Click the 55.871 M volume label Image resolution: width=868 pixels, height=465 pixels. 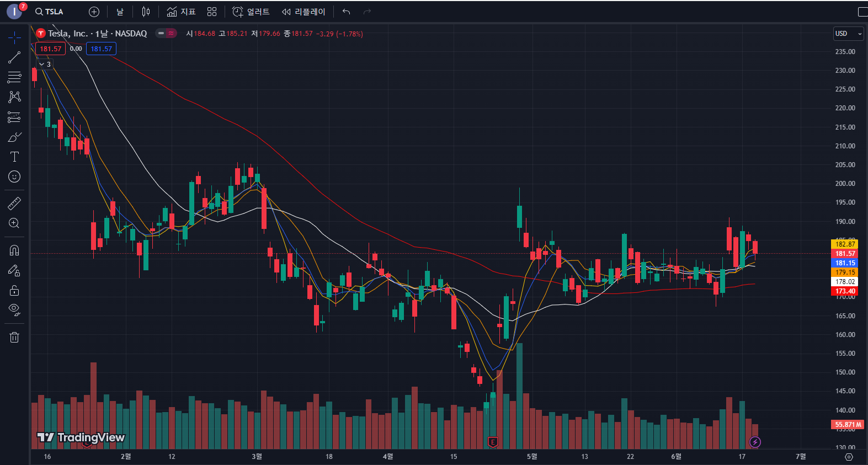pyautogui.click(x=848, y=425)
